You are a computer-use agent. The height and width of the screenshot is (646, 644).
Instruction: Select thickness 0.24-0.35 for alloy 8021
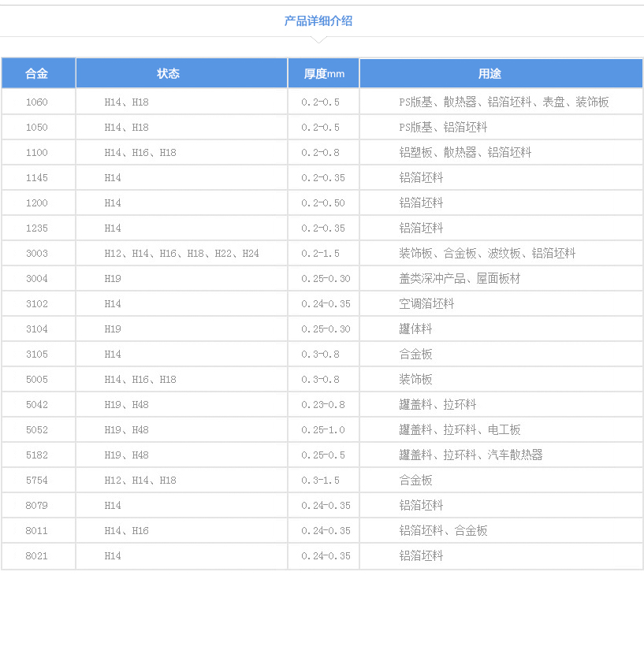322,555
